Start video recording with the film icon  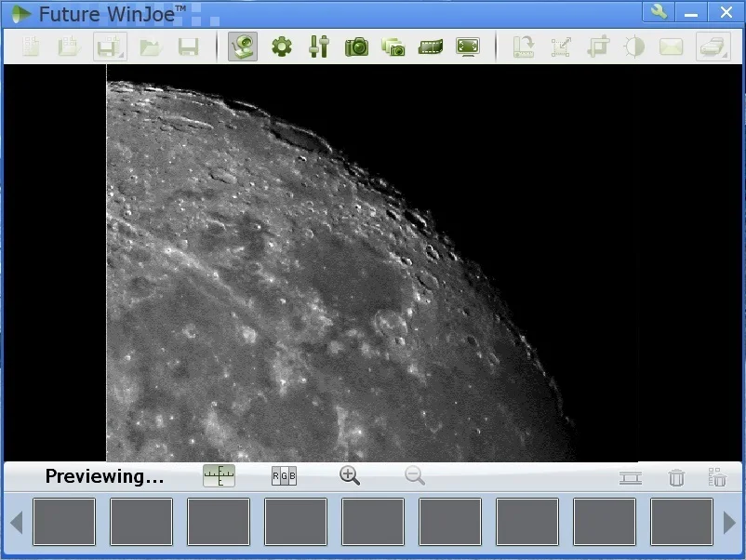430,47
